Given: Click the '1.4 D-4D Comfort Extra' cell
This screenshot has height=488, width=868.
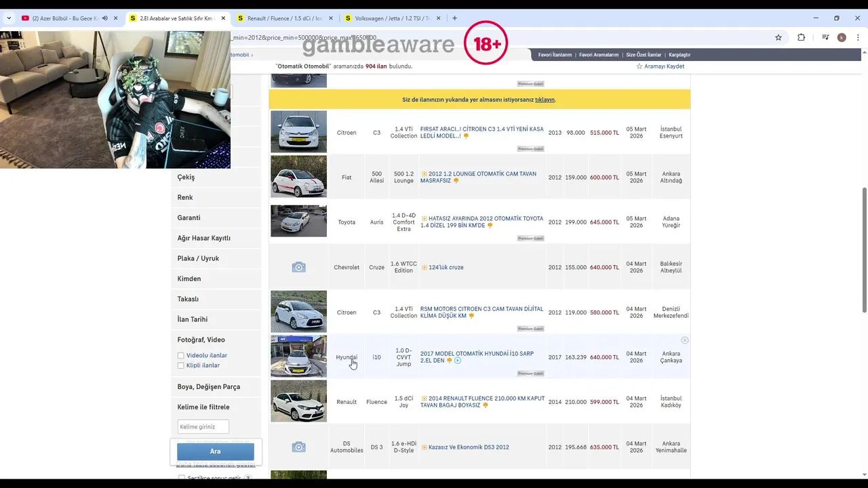Looking at the screenshot, I should (403, 222).
